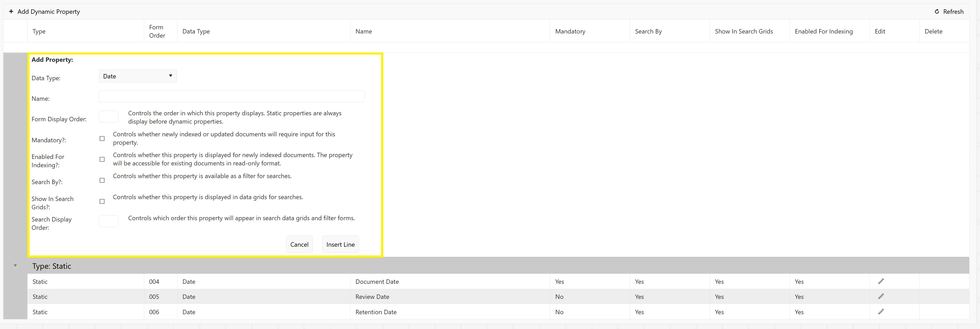
Task: Click the Refresh circular arrow icon
Action: 937,11
